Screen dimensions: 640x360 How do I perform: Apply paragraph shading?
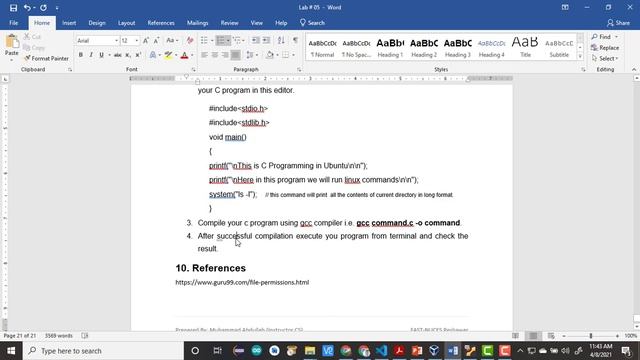click(x=269, y=55)
